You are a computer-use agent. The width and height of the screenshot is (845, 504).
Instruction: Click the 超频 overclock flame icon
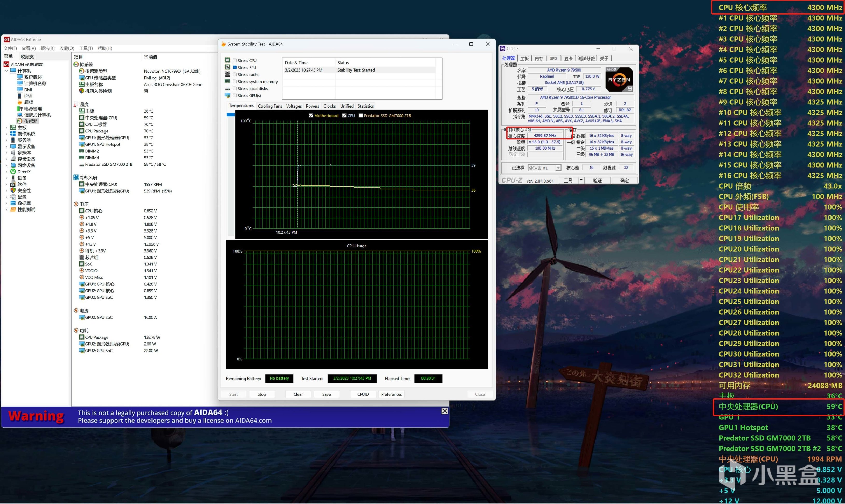point(20,102)
